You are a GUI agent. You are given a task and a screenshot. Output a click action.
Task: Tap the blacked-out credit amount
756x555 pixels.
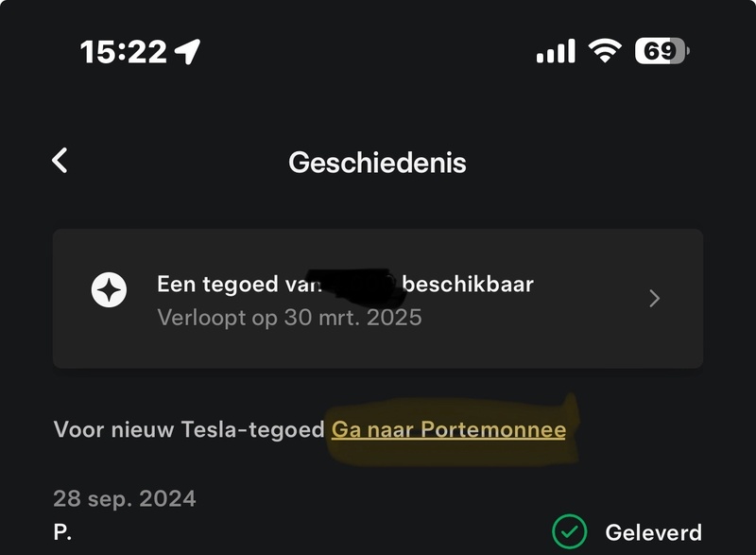[354, 282]
